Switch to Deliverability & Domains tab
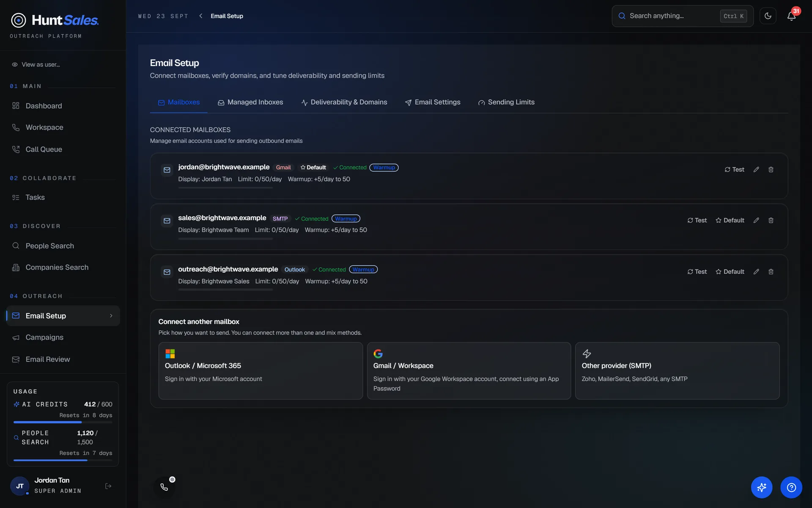Screen dimensions: 812x508 pyautogui.click(x=344, y=102)
